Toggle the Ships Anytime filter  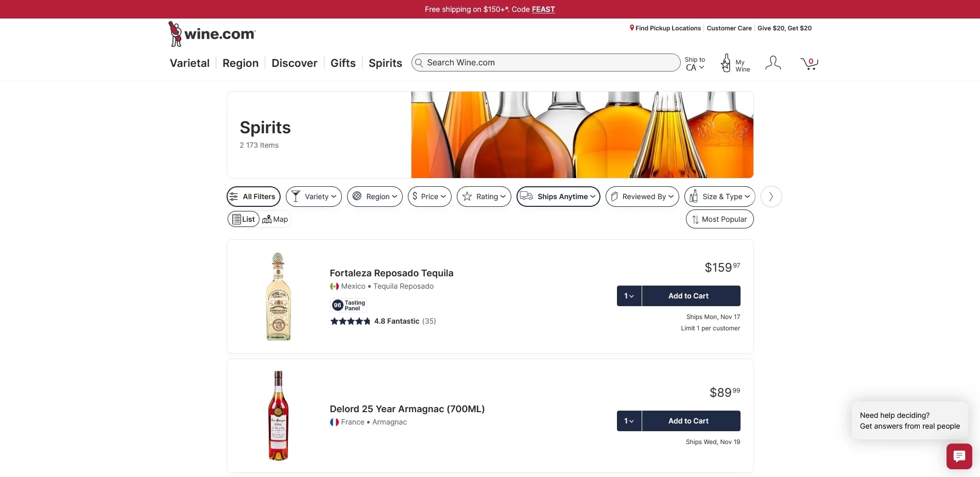pyautogui.click(x=558, y=196)
